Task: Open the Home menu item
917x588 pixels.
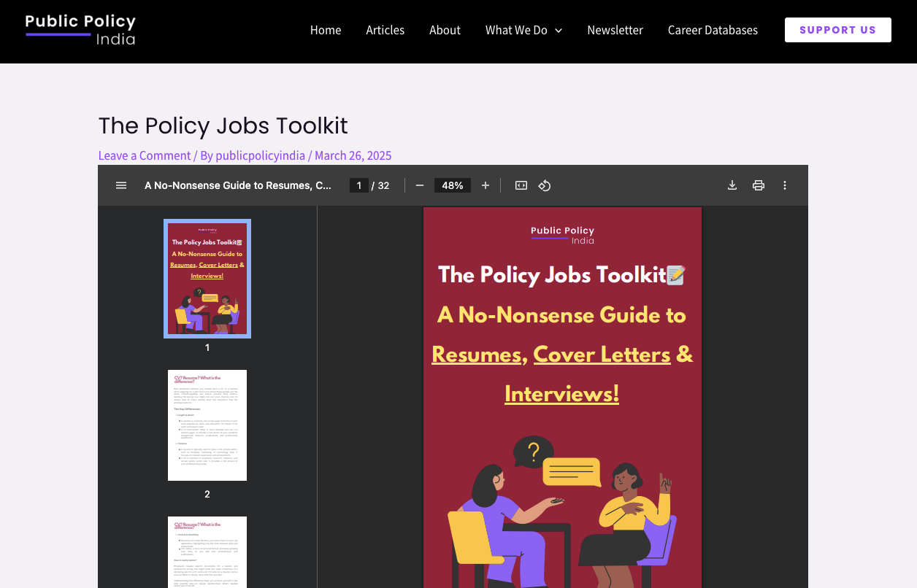Action: [x=326, y=30]
